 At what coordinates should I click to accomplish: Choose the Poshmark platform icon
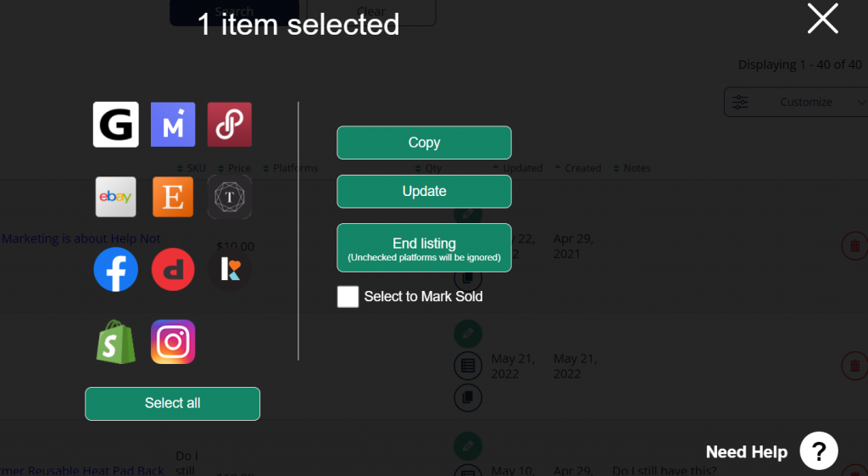pyautogui.click(x=230, y=125)
